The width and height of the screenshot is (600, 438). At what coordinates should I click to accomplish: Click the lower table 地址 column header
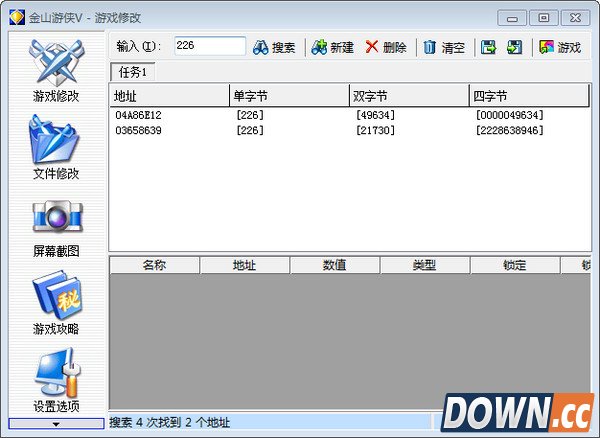245,265
